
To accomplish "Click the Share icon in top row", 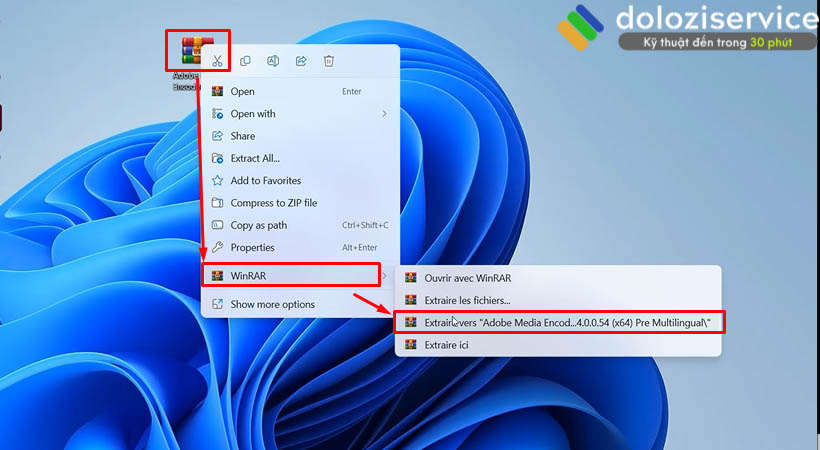I will [x=301, y=61].
